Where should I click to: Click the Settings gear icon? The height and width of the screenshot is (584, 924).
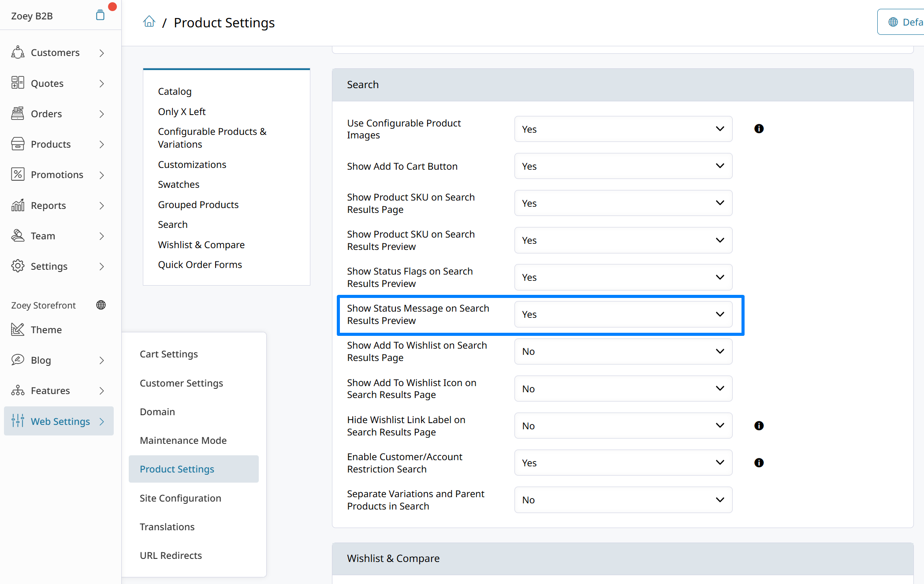click(18, 266)
